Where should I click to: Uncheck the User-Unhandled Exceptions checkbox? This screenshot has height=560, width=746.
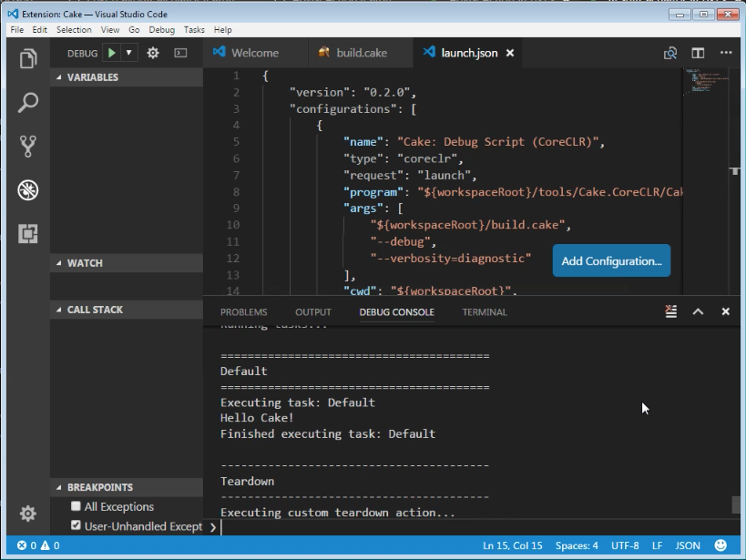pos(76,525)
